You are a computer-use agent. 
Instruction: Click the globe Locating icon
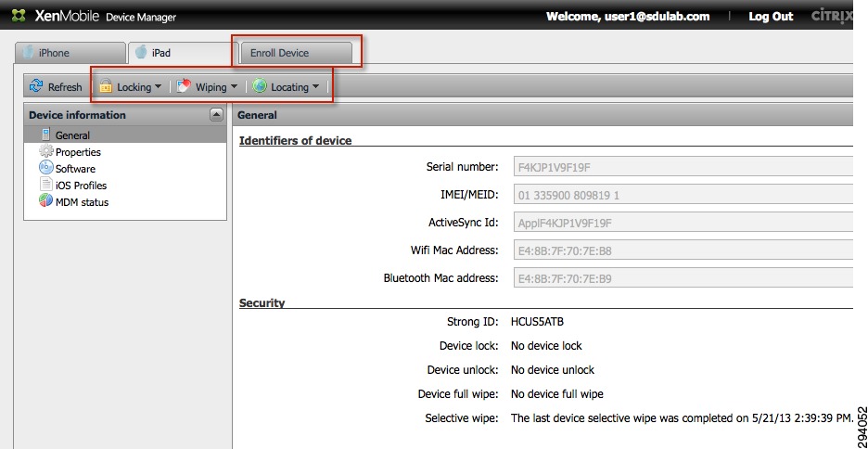click(x=260, y=86)
